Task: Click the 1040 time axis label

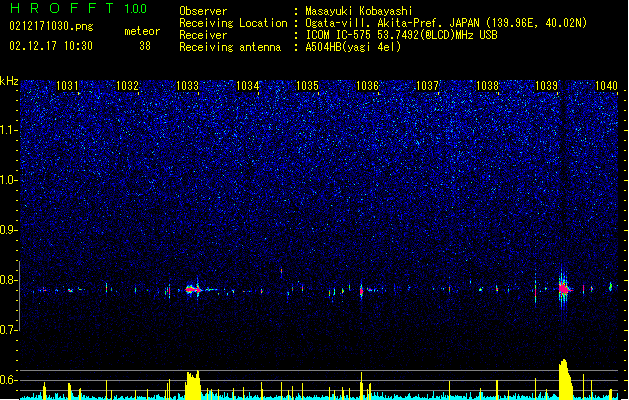Action: tap(606, 86)
